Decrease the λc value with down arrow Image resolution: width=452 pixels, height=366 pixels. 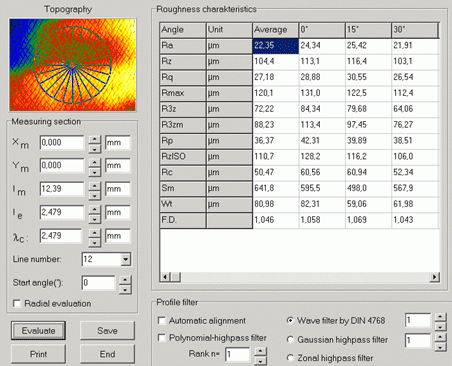[x=95, y=242]
